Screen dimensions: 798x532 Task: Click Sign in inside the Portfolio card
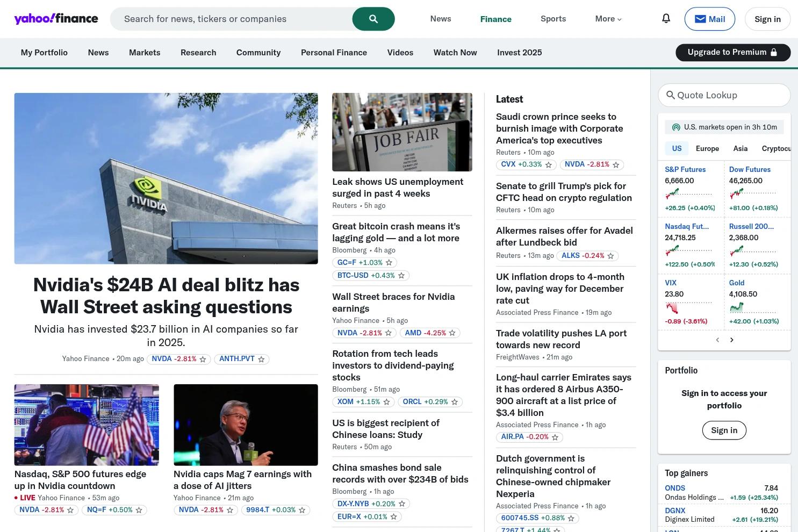[x=724, y=430]
